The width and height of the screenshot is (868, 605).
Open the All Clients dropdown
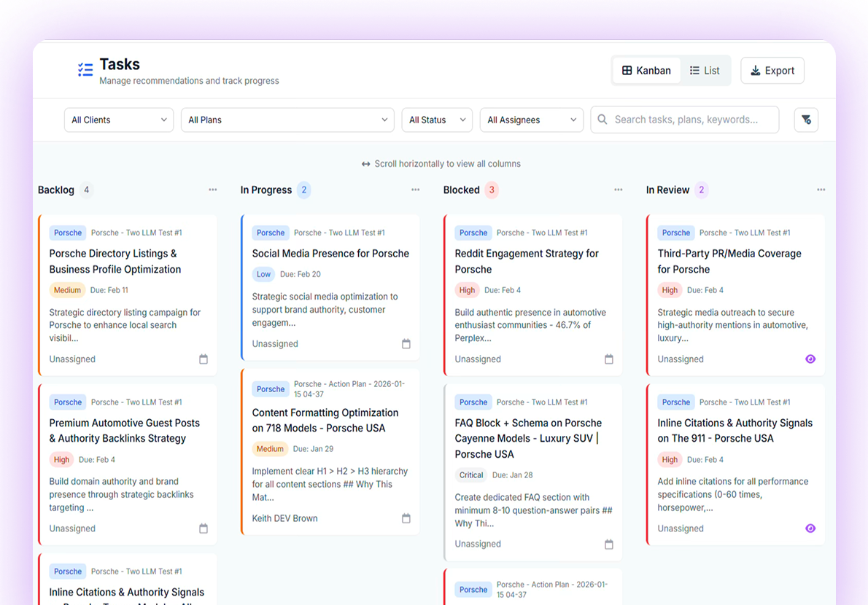pyautogui.click(x=118, y=120)
